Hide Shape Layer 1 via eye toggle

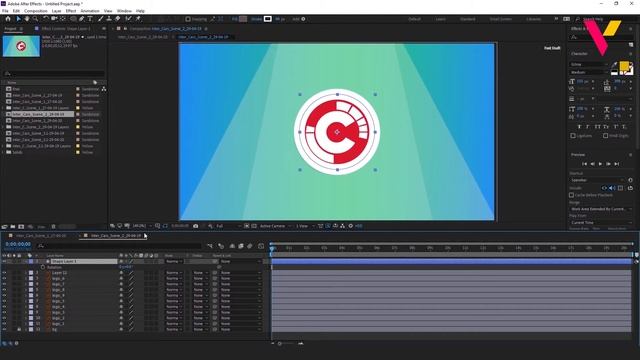(x=4, y=261)
